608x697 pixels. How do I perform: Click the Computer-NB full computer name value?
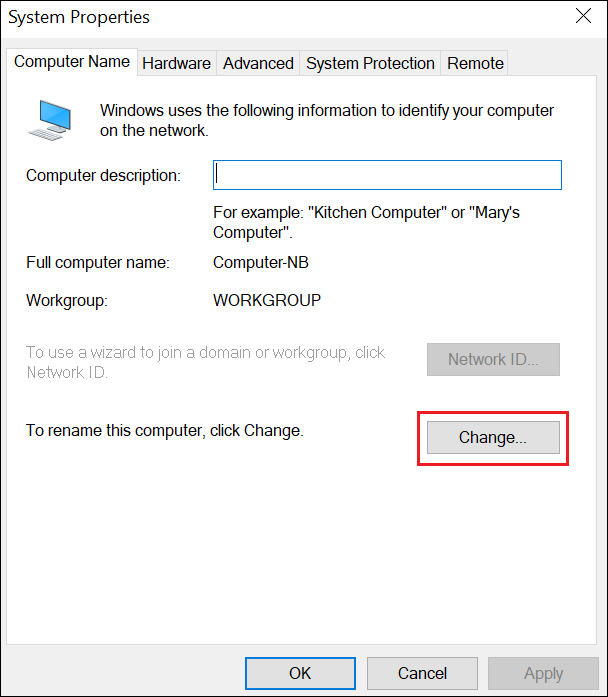click(254, 263)
